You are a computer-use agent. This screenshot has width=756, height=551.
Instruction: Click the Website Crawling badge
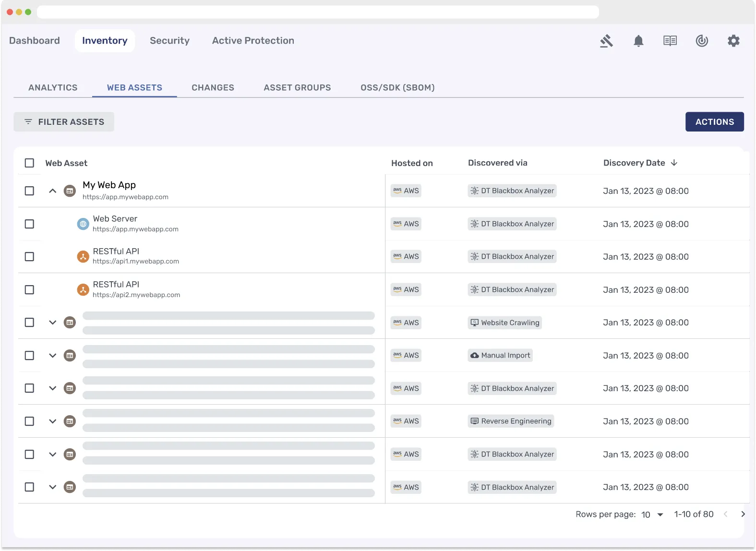(504, 323)
